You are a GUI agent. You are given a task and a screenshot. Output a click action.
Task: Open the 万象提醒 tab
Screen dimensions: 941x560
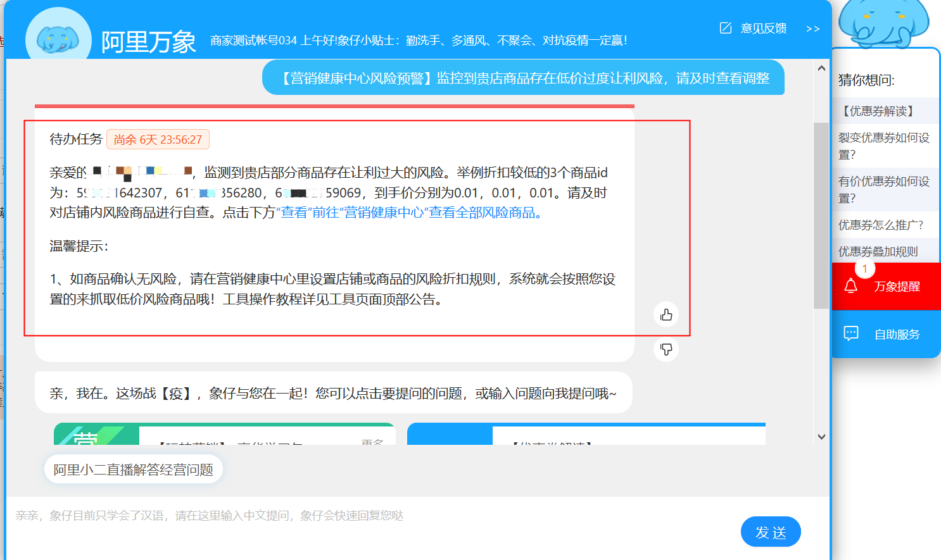pos(886,286)
